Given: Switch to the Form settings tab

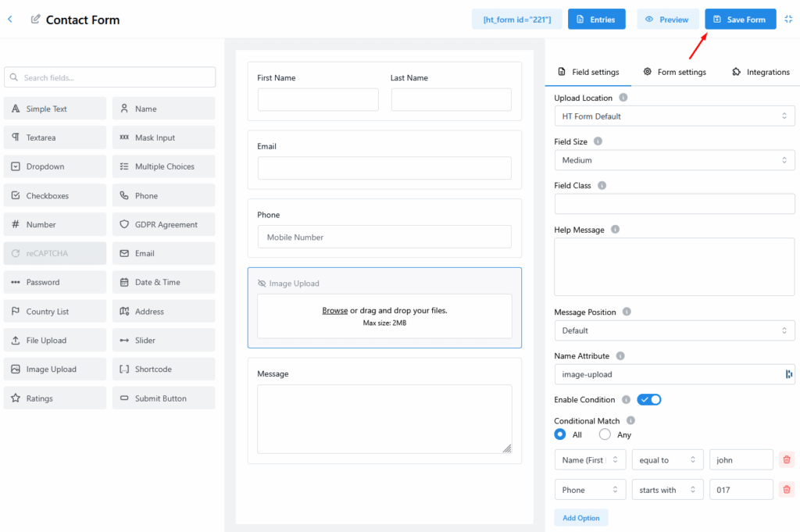Looking at the screenshot, I should point(674,72).
